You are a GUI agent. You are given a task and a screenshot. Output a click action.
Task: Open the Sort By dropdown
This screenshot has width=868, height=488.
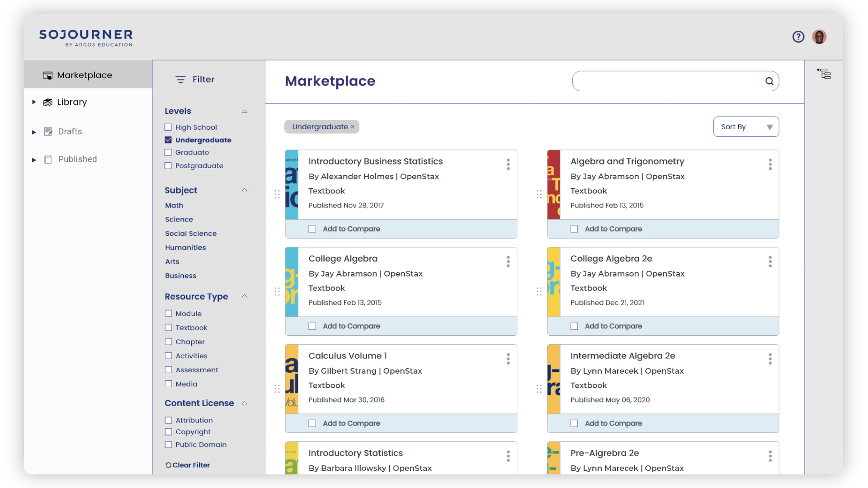(746, 127)
